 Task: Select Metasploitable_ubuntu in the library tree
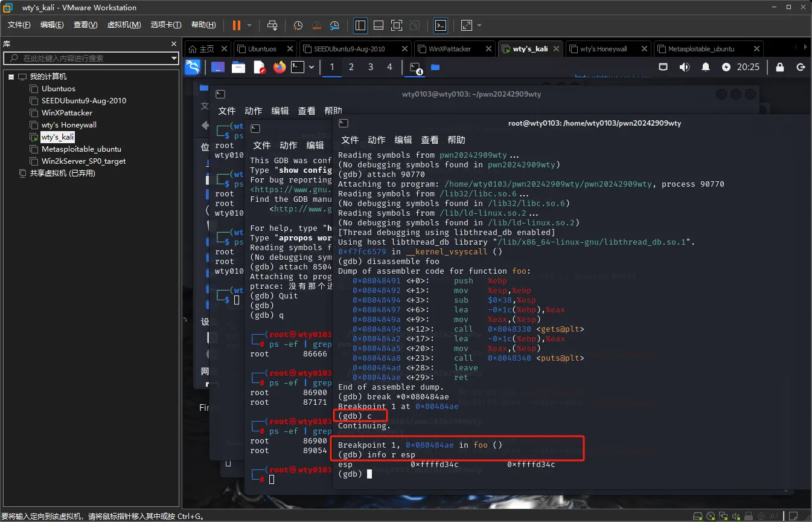[81, 149]
